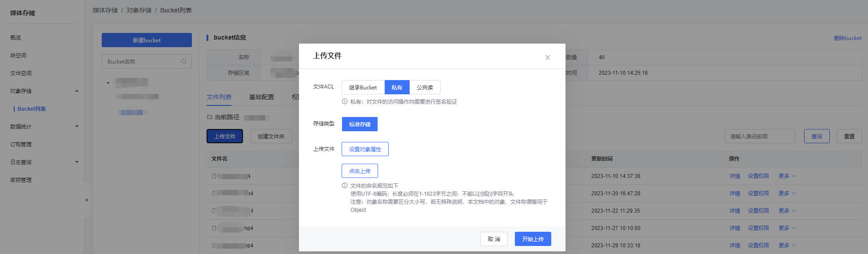The height and width of the screenshot is (254, 868).
Task: Click file icon of first file row
Action: coord(214,176)
